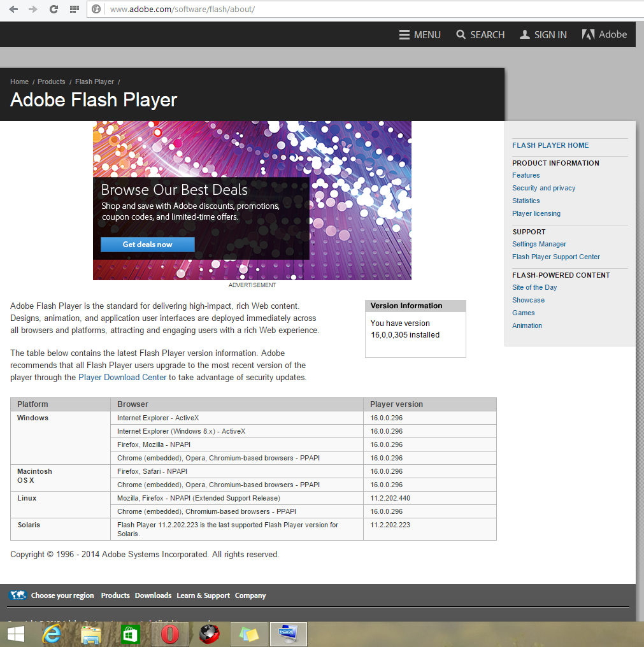
Task: Open Player licensing link
Action: (536, 214)
